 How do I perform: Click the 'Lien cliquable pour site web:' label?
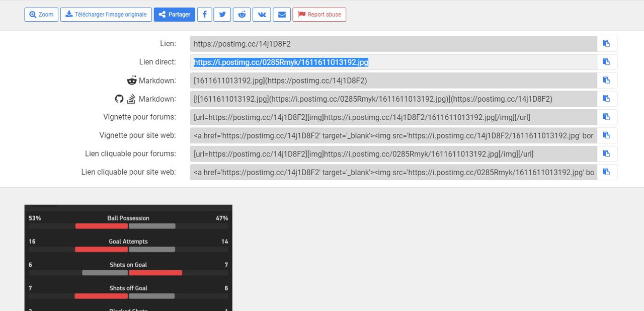[x=129, y=172]
